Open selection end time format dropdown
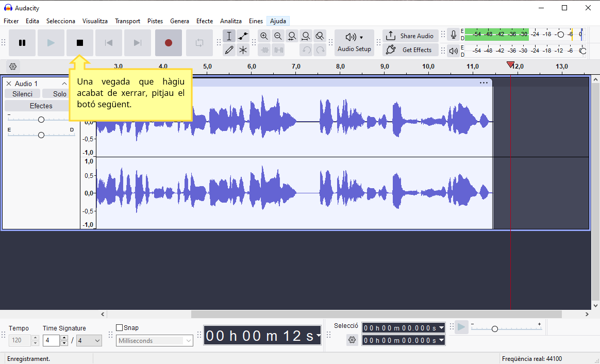The width and height of the screenshot is (600, 364). tap(442, 340)
